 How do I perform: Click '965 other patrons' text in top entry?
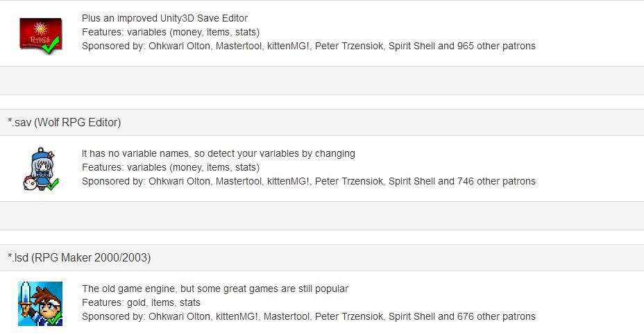(496, 46)
